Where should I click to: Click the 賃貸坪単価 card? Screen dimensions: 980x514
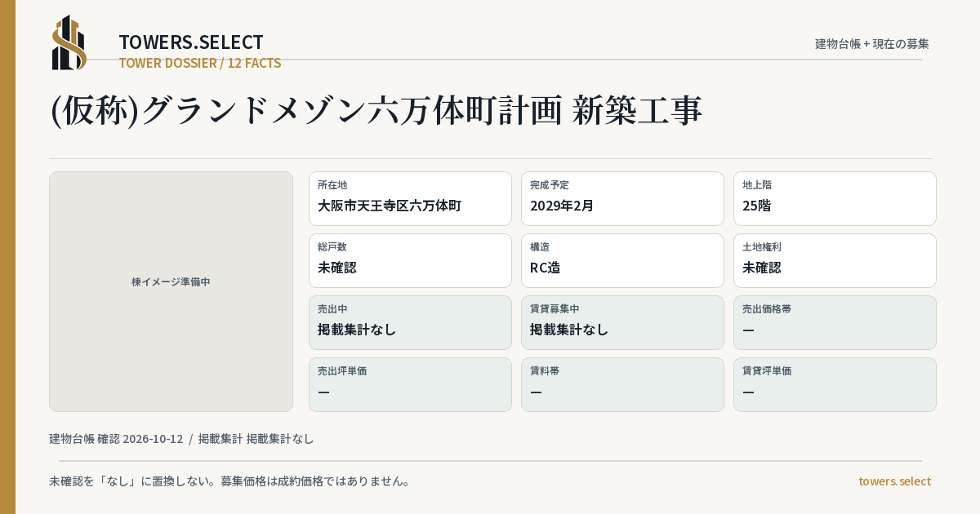(x=835, y=384)
